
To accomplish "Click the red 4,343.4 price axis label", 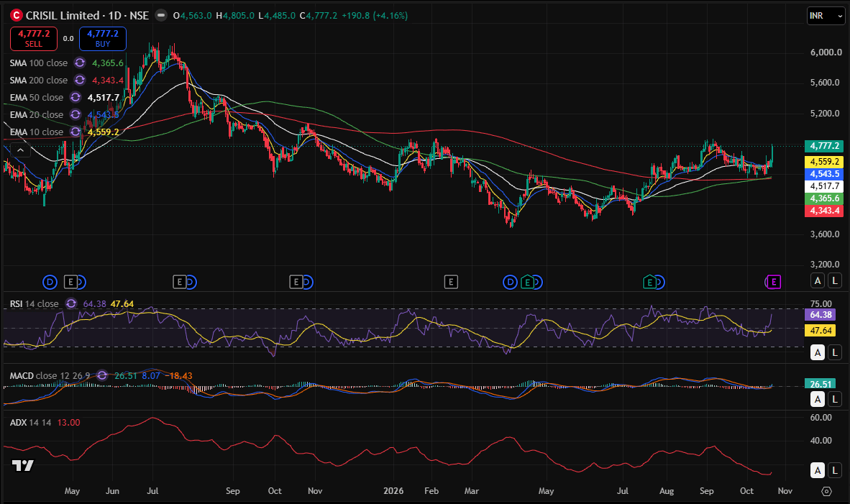I will [x=824, y=211].
